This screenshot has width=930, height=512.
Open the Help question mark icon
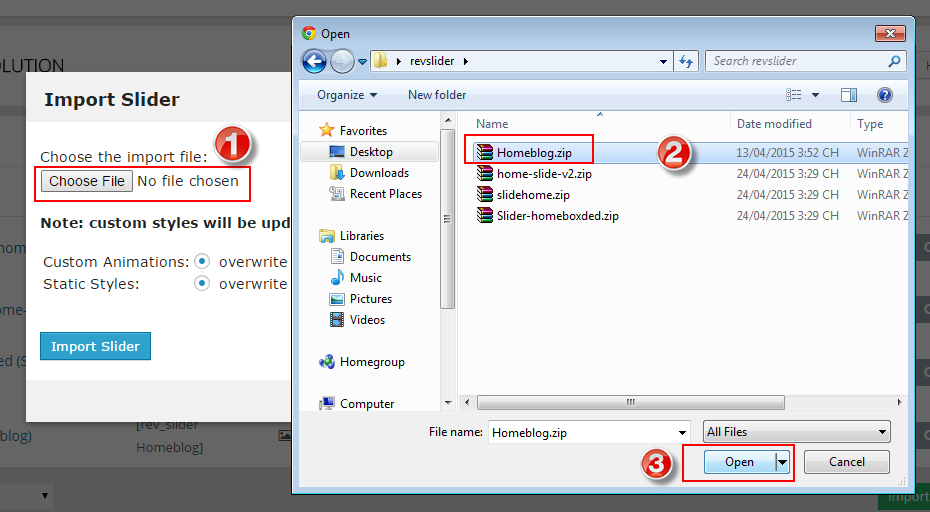tap(884, 95)
